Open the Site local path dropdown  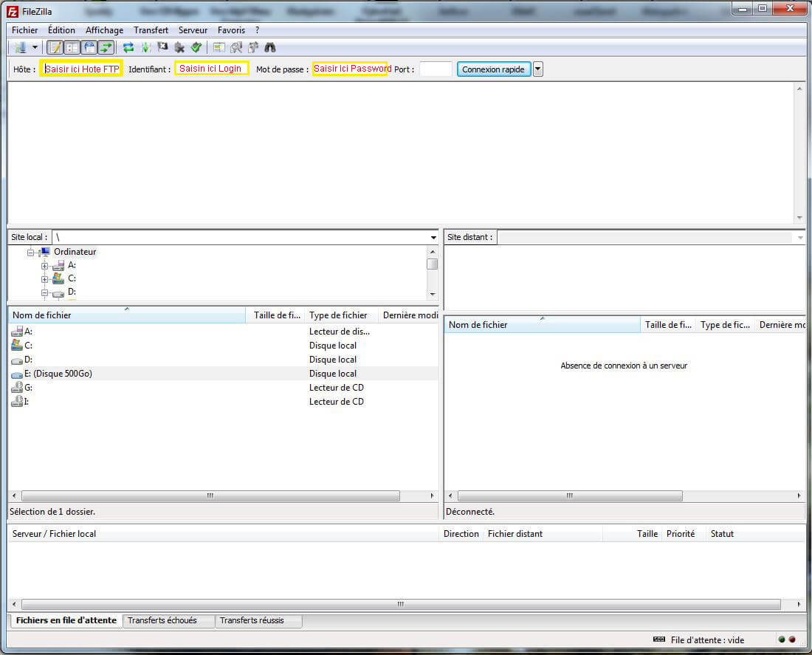click(x=433, y=237)
